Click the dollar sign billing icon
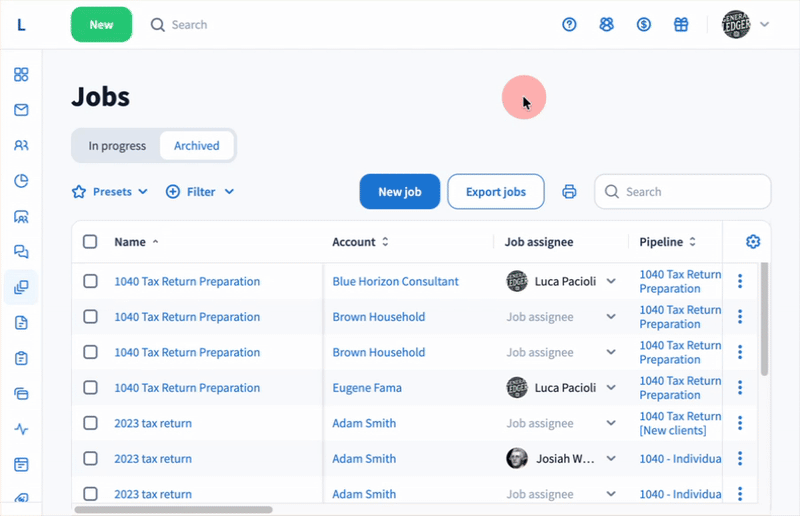Screen dimensions: 800x516 tap(644, 25)
